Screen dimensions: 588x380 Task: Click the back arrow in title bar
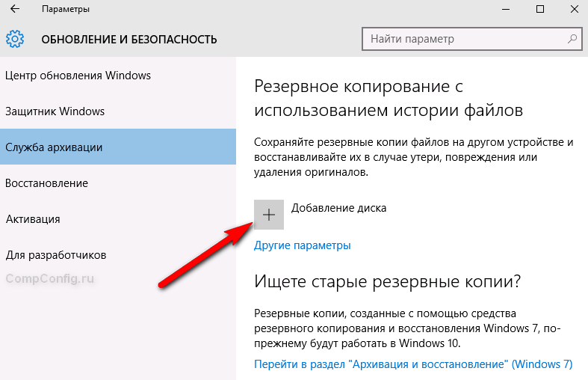(15, 10)
